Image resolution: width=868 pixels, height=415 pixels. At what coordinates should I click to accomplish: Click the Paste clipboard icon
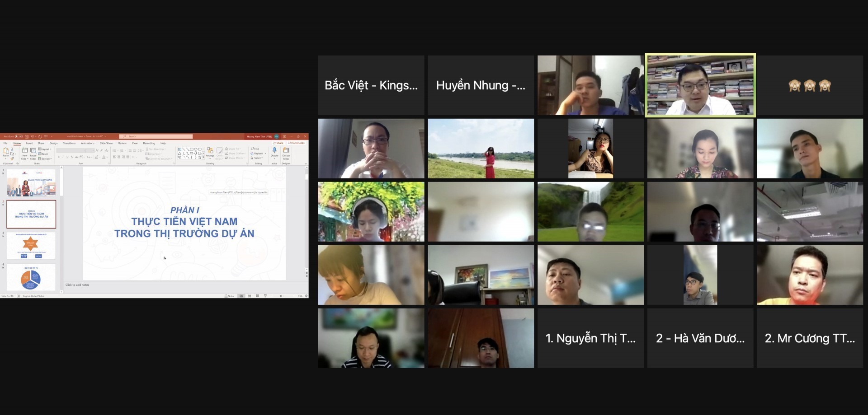tap(6, 152)
